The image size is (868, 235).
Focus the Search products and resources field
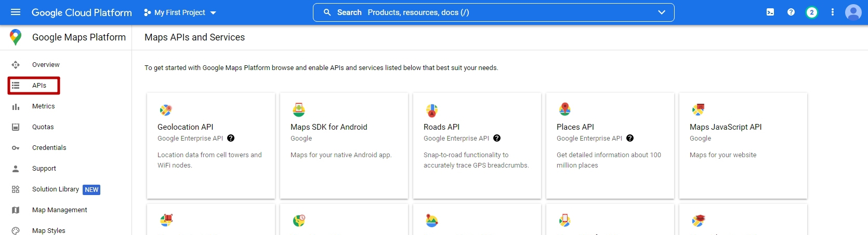point(494,12)
